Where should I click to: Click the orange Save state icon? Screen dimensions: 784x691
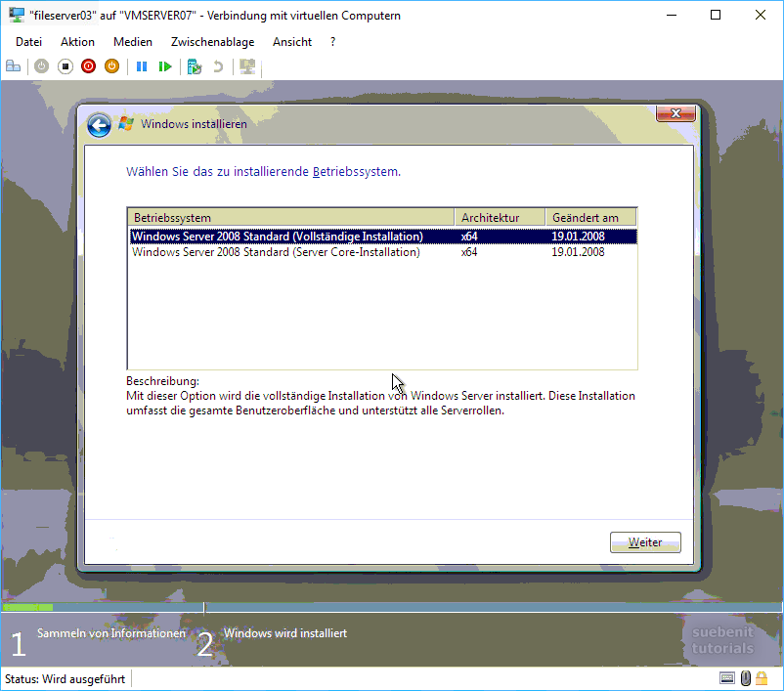tap(112, 66)
